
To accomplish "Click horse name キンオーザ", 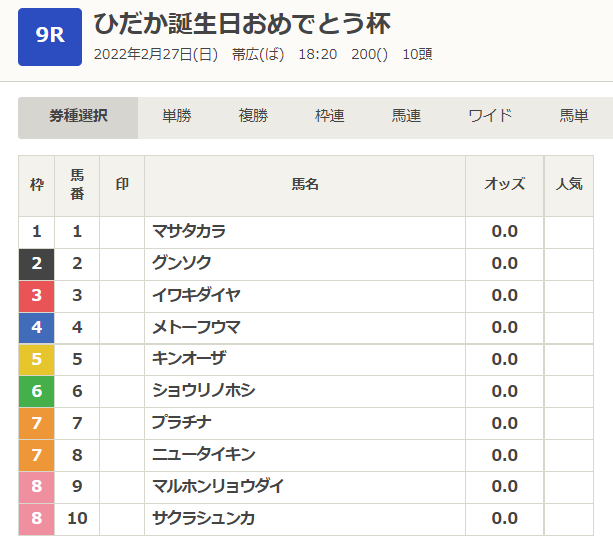I will point(189,360).
